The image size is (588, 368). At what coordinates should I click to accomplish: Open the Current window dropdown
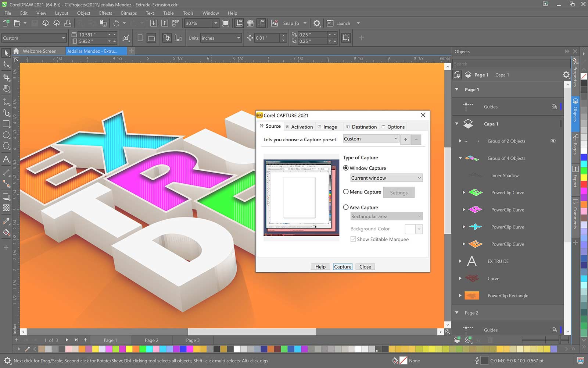386,178
